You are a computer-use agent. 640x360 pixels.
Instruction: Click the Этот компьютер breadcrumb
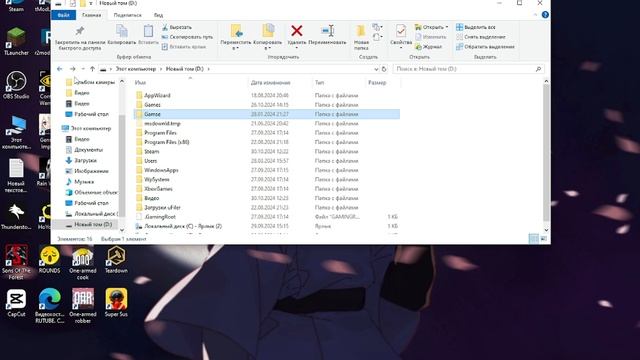(136, 69)
